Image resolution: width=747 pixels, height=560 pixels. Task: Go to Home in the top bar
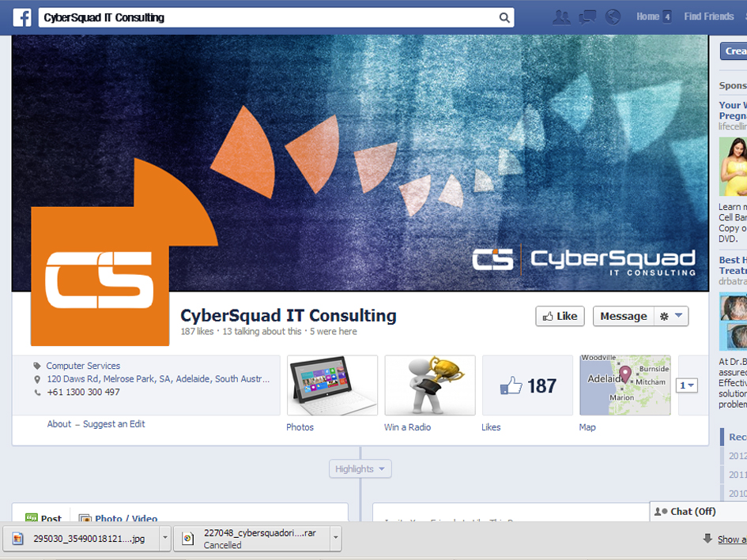point(647,17)
